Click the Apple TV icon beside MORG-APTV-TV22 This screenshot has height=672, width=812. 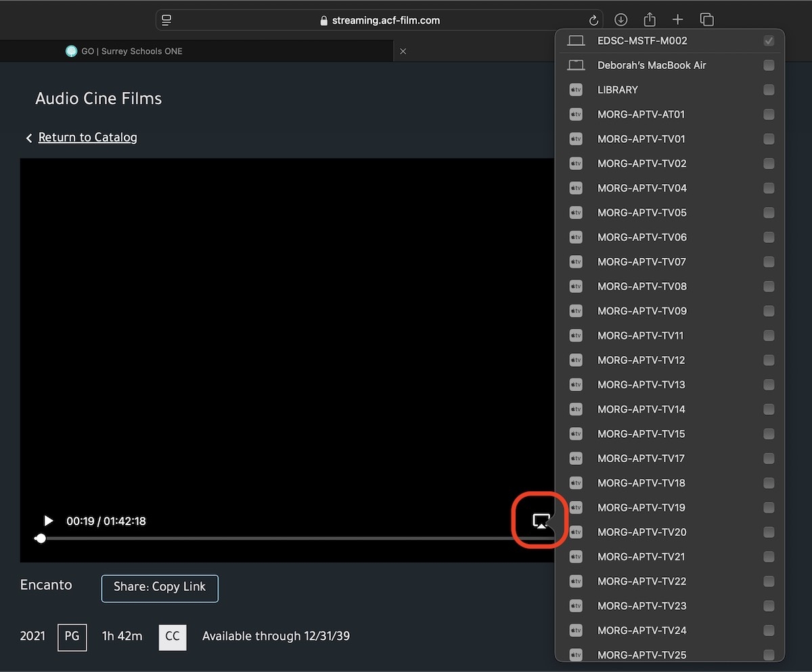point(576,581)
